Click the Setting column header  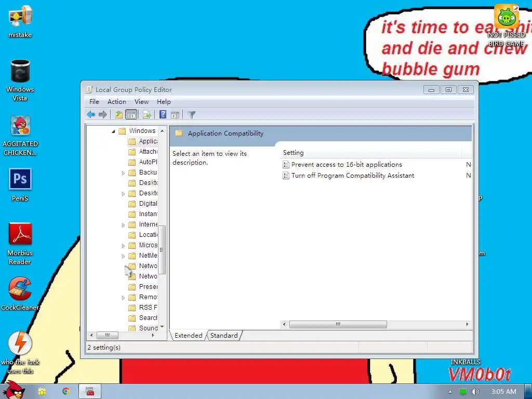pos(370,153)
